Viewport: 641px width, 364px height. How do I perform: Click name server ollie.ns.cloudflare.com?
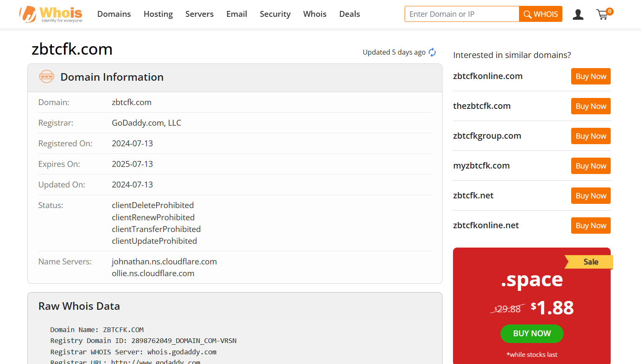click(x=153, y=273)
